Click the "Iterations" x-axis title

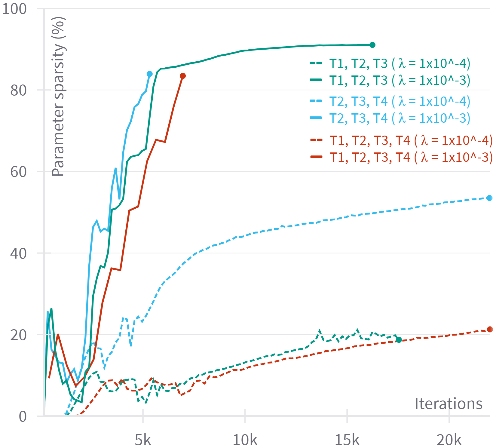click(x=449, y=404)
